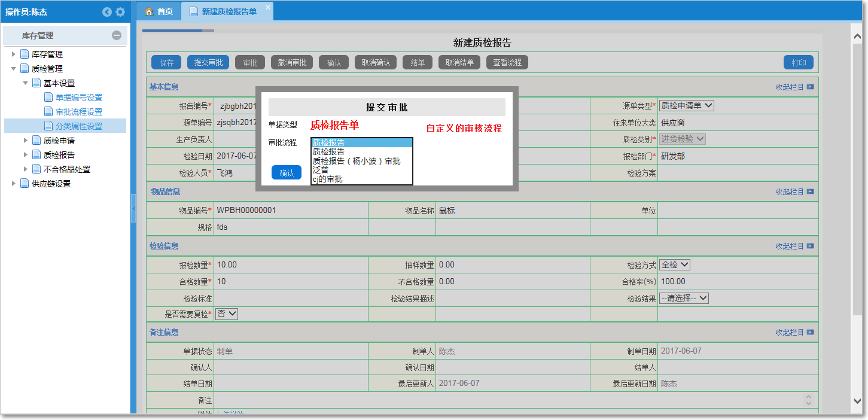Collapse the 库存管理 panel minus icon
This screenshot has width=868, height=420.
117,35
